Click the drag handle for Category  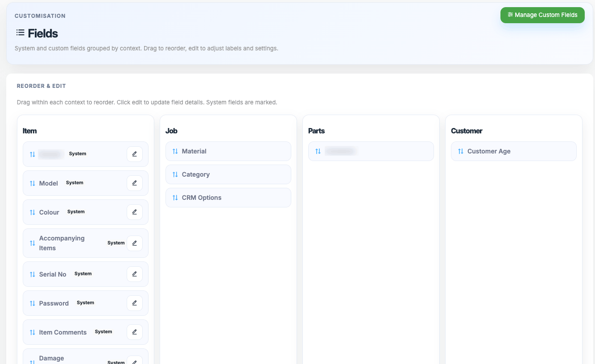tap(175, 174)
